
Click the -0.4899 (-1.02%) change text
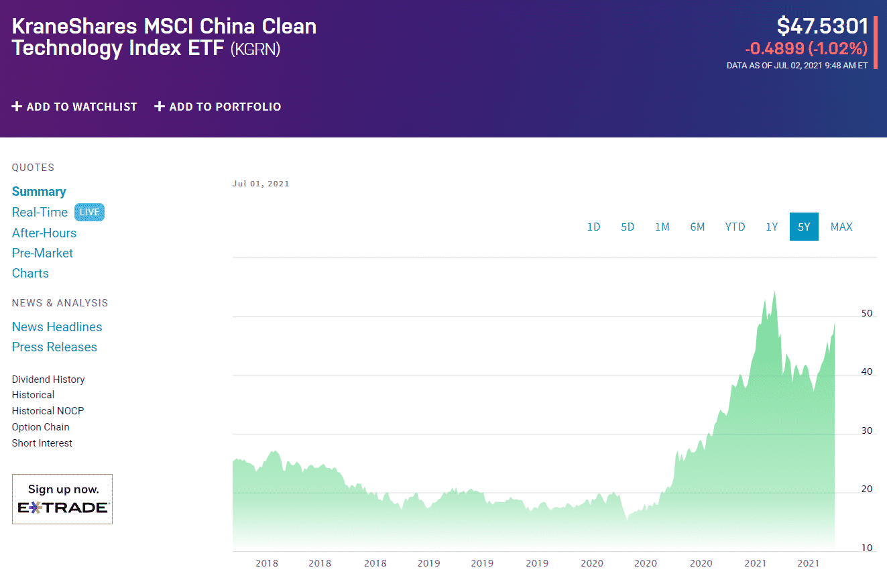pyautogui.click(x=807, y=48)
